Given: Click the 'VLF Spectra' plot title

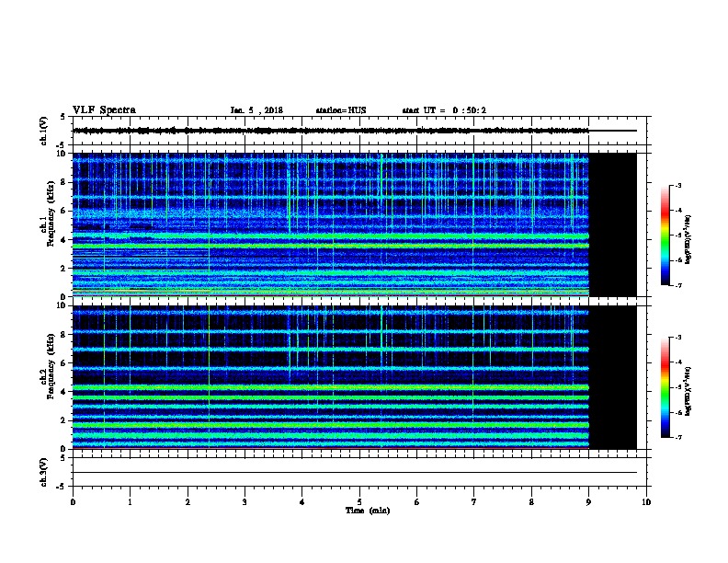Looking at the screenshot, I should click(x=104, y=110).
